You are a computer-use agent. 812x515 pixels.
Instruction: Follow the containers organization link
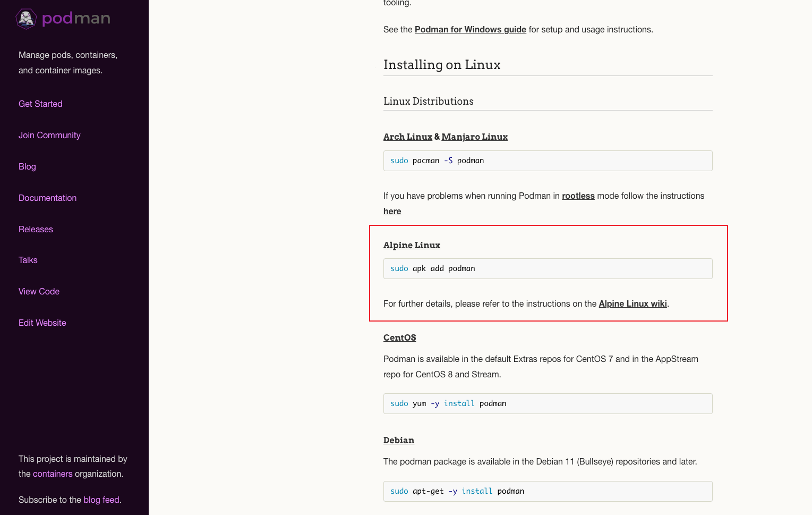(53, 474)
